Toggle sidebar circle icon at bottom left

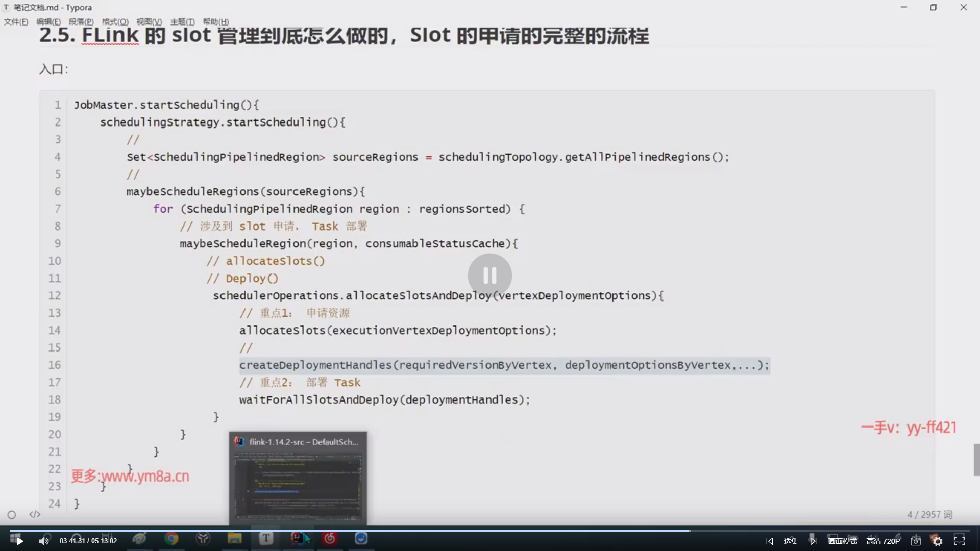(x=12, y=515)
